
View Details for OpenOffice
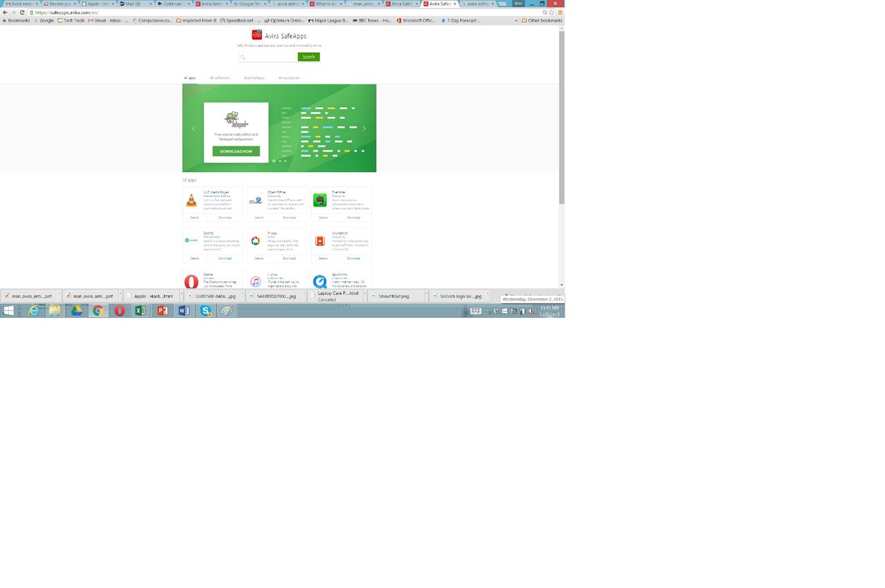click(x=259, y=218)
